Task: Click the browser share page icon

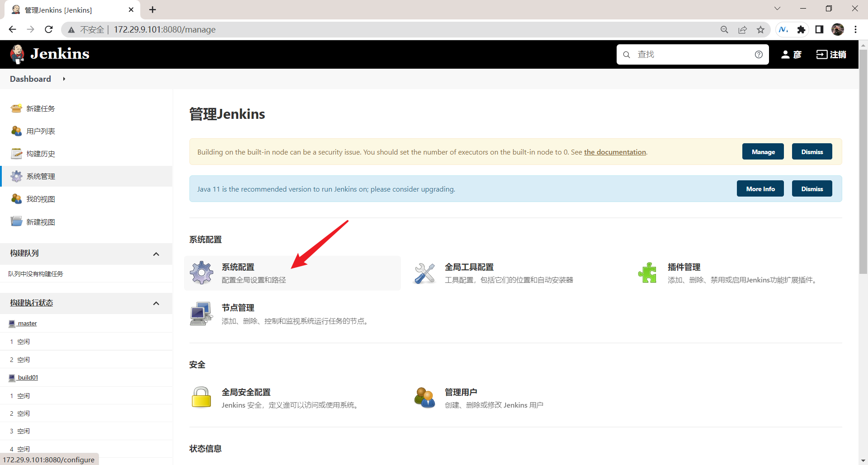Action: tap(742, 29)
